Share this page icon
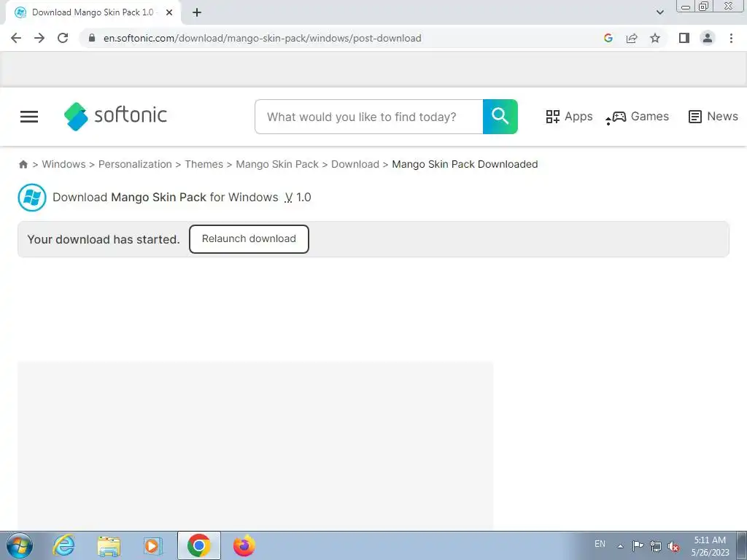 click(x=632, y=38)
